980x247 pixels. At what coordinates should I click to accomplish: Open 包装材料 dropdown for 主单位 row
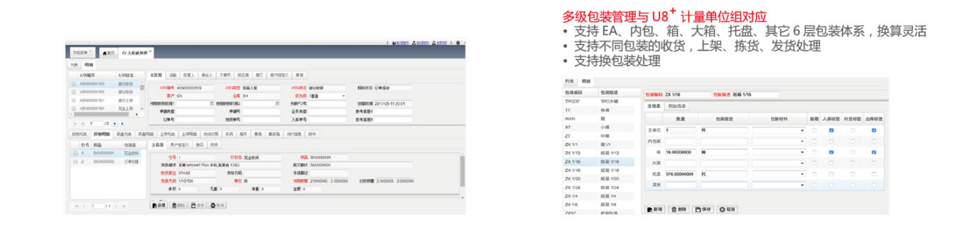click(x=802, y=131)
